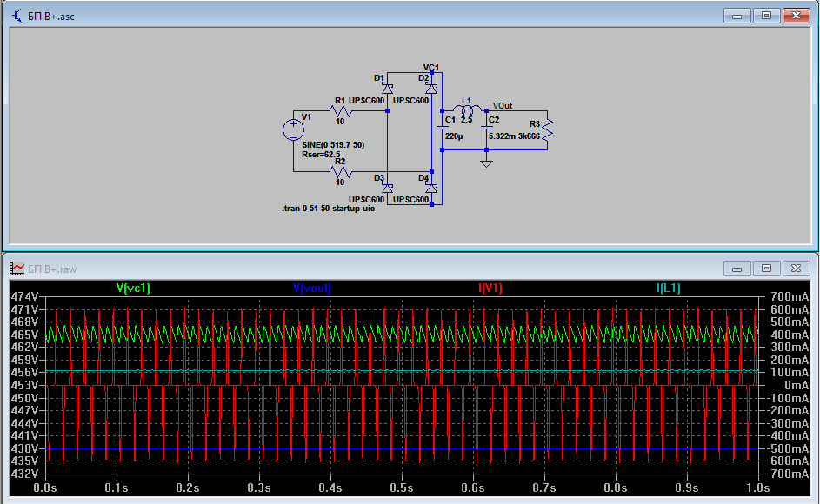This screenshot has height=504, width=820.
Task: Click the SINE(0 519.7 50) source value
Action: click(333, 144)
